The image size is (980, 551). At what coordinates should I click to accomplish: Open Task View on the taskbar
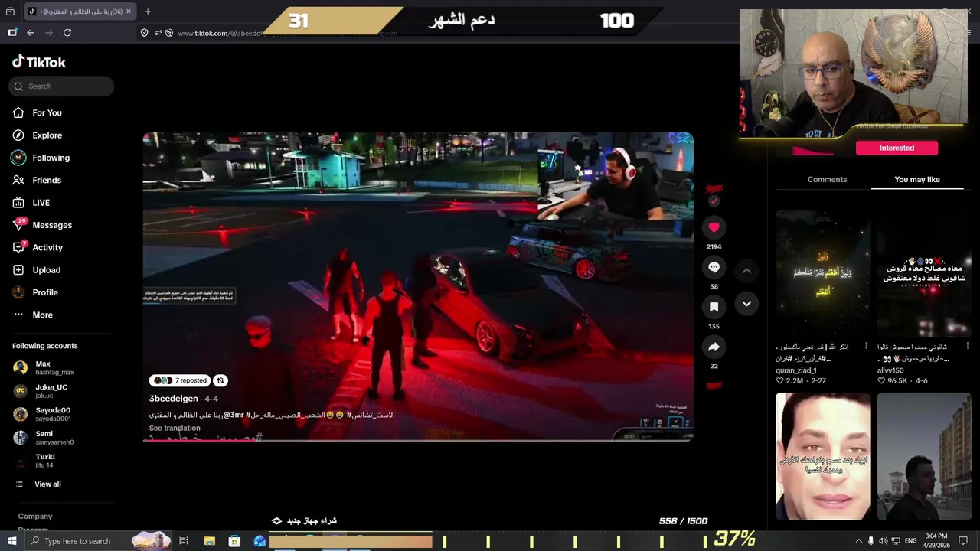click(184, 541)
